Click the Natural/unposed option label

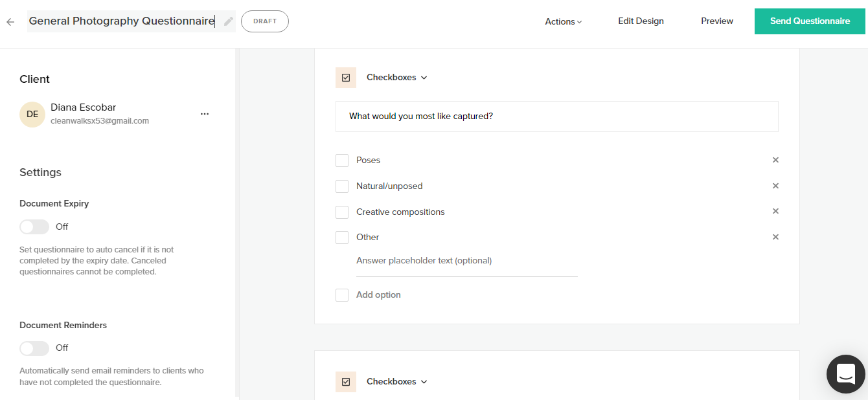(x=389, y=186)
